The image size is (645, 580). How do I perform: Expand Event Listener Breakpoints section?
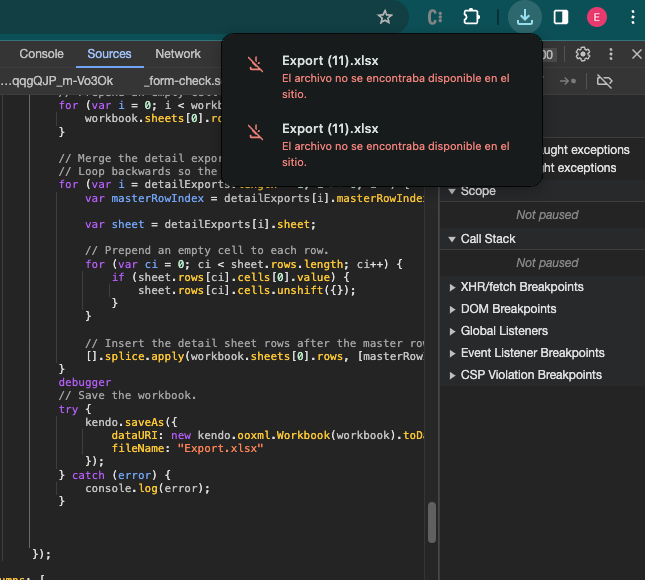pos(532,353)
